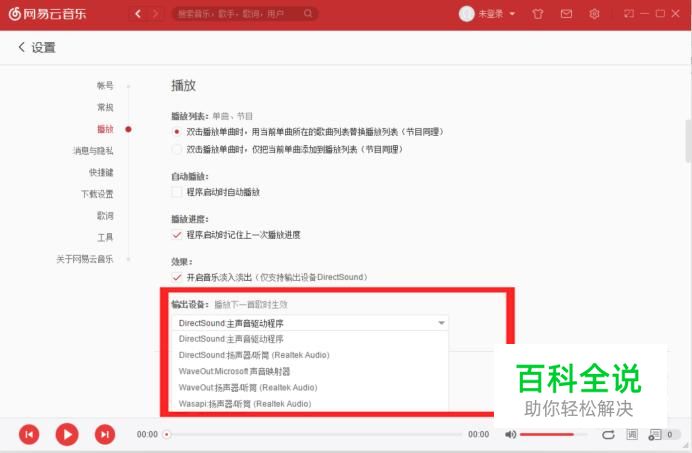692x453 pixels.
Task: Click the previous track button
Action: (x=29, y=434)
